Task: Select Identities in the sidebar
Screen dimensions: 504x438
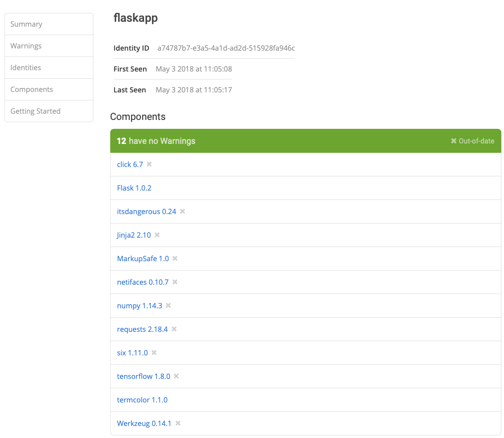Action: pyautogui.click(x=49, y=68)
